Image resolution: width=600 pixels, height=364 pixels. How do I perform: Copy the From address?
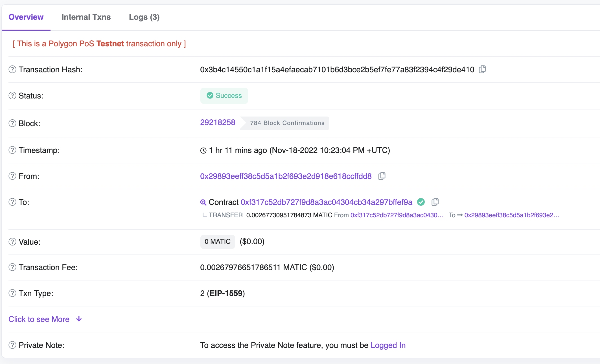pos(382,176)
